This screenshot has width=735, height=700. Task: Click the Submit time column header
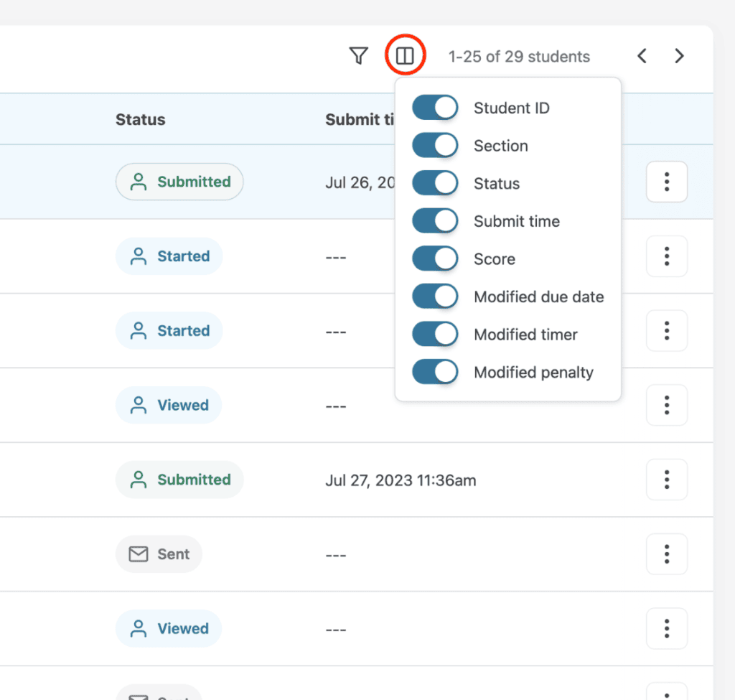[x=360, y=119]
